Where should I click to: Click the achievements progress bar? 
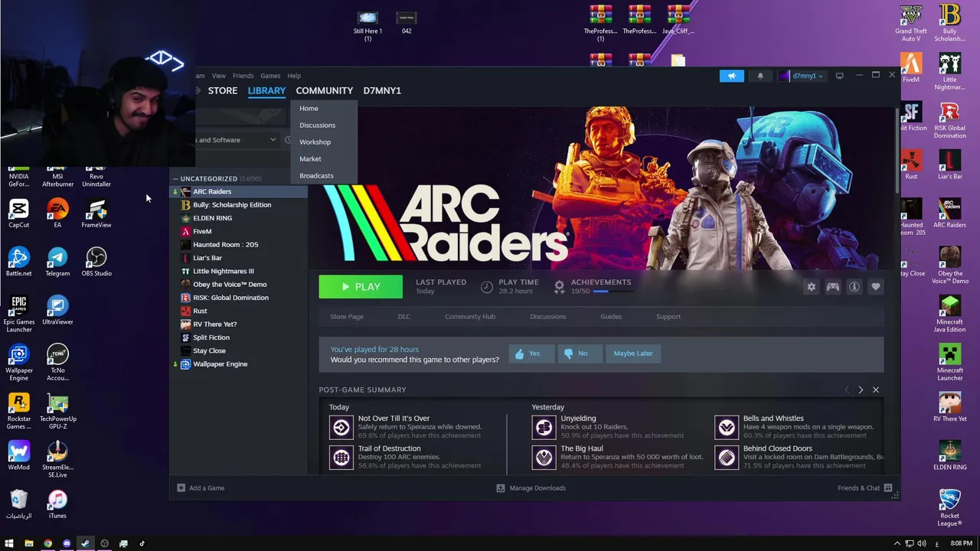pos(612,292)
